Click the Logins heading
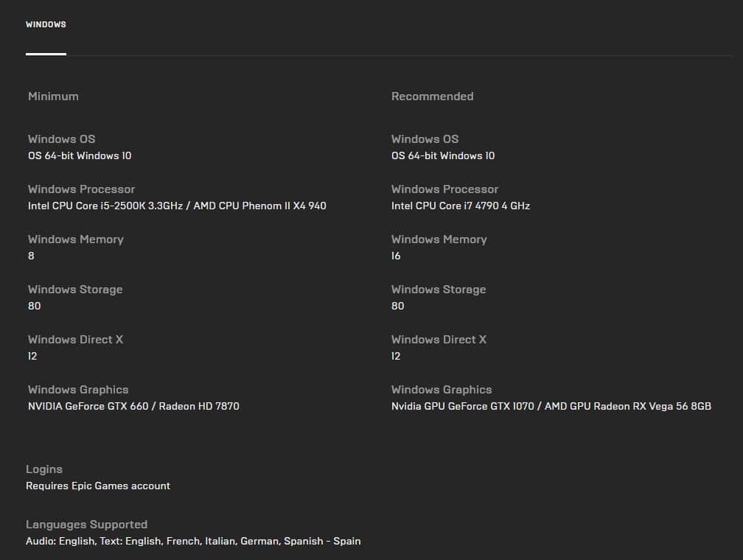The image size is (743, 560). click(x=44, y=469)
